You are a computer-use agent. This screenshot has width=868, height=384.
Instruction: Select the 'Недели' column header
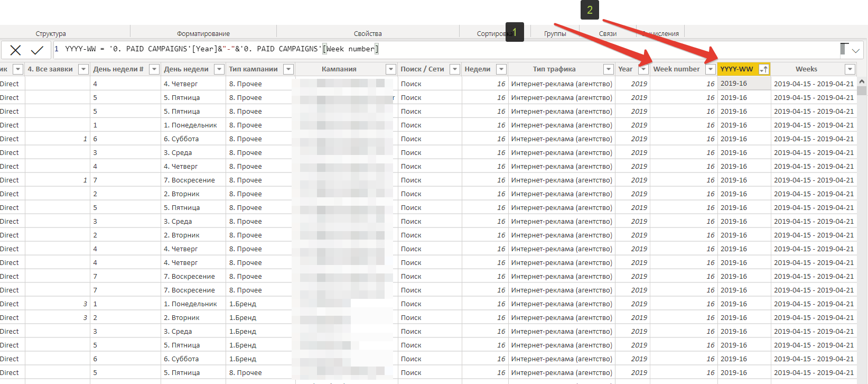click(x=478, y=69)
